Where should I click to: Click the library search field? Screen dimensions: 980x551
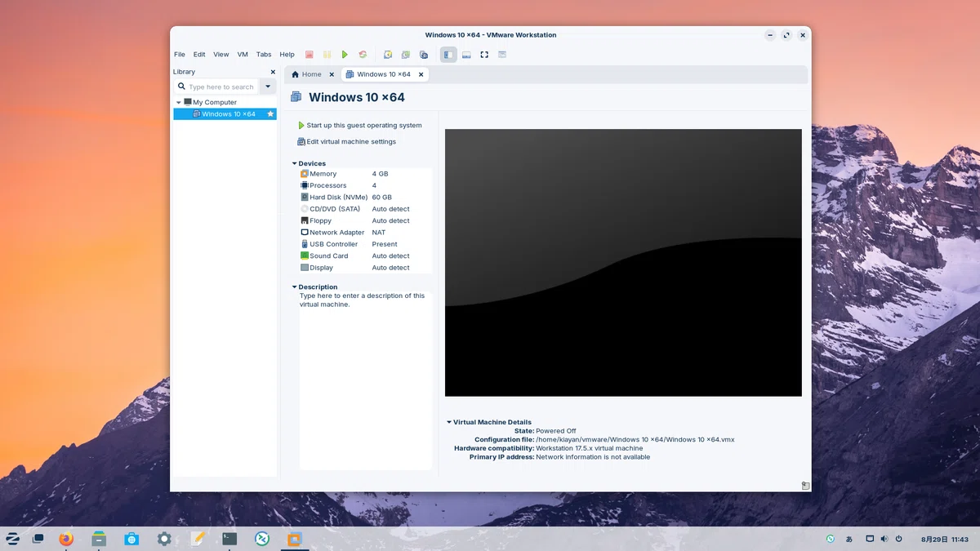[x=216, y=87]
